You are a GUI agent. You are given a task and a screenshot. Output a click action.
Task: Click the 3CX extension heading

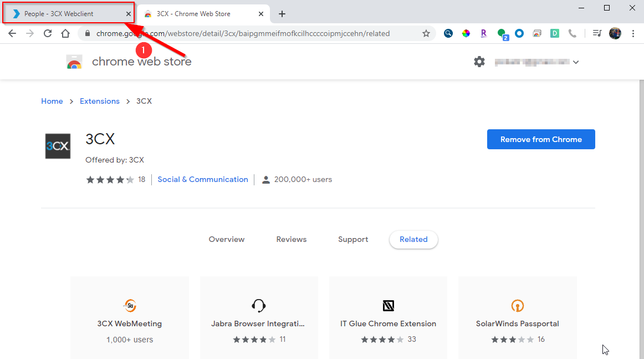pos(100,139)
